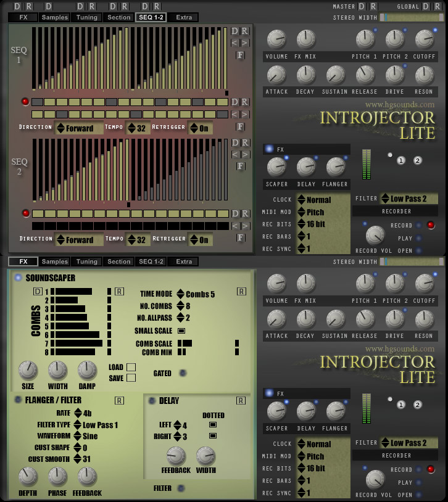Open the upper Samples tab
Screen dimensions: 448x502
point(54,17)
